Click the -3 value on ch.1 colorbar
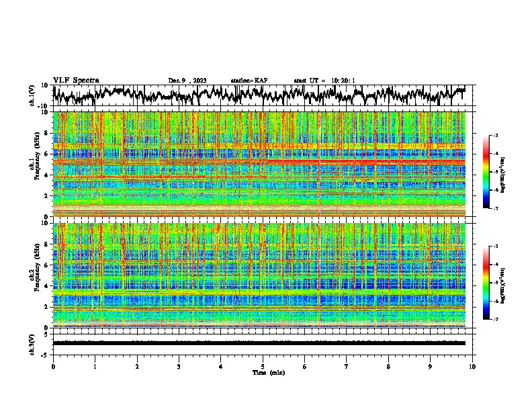 coord(496,135)
